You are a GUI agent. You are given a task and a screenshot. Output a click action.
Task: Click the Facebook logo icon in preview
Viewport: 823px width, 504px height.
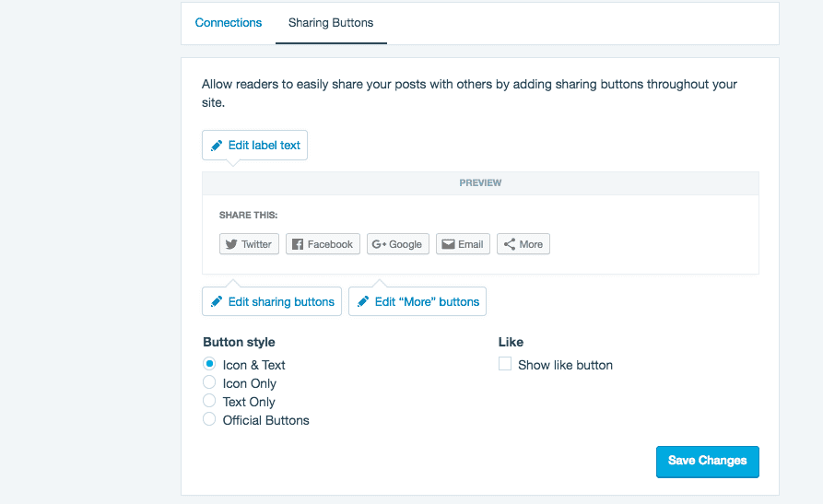click(x=297, y=244)
